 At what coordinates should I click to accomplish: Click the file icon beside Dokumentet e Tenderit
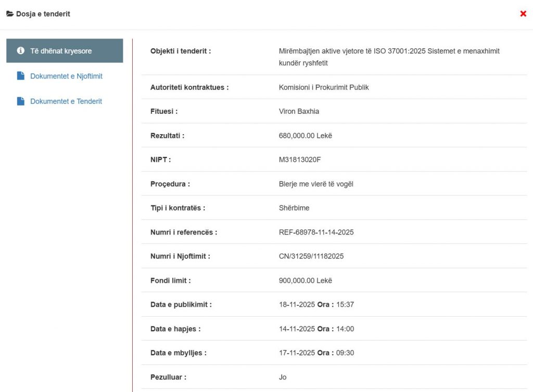pyautogui.click(x=21, y=101)
